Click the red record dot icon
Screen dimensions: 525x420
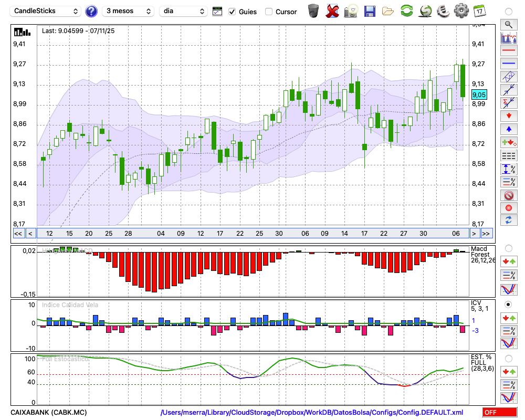point(509,208)
